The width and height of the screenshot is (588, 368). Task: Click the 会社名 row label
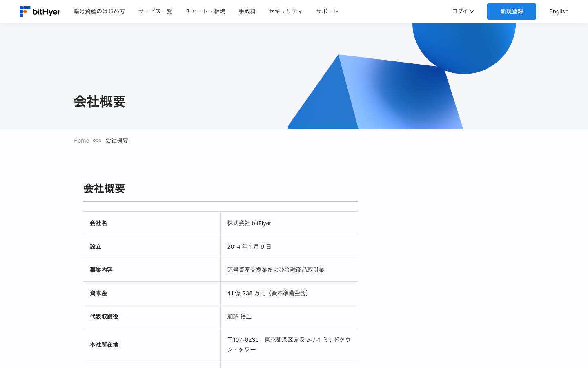click(98, 223)
